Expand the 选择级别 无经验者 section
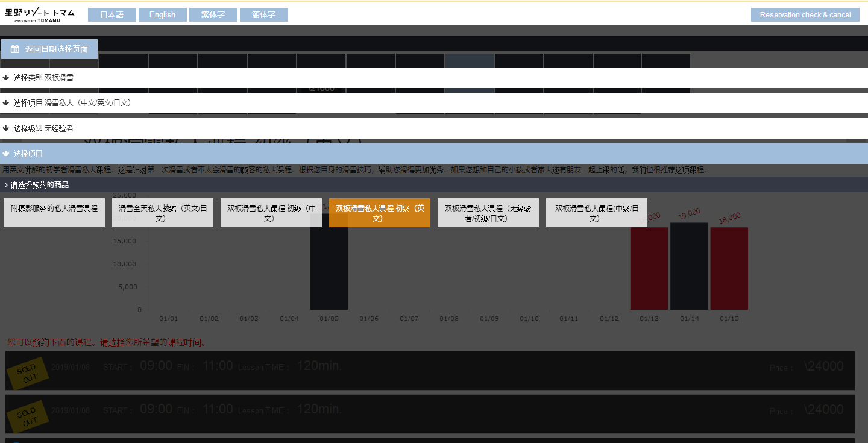The image size is (868, 443). click(x=42, y=128)
